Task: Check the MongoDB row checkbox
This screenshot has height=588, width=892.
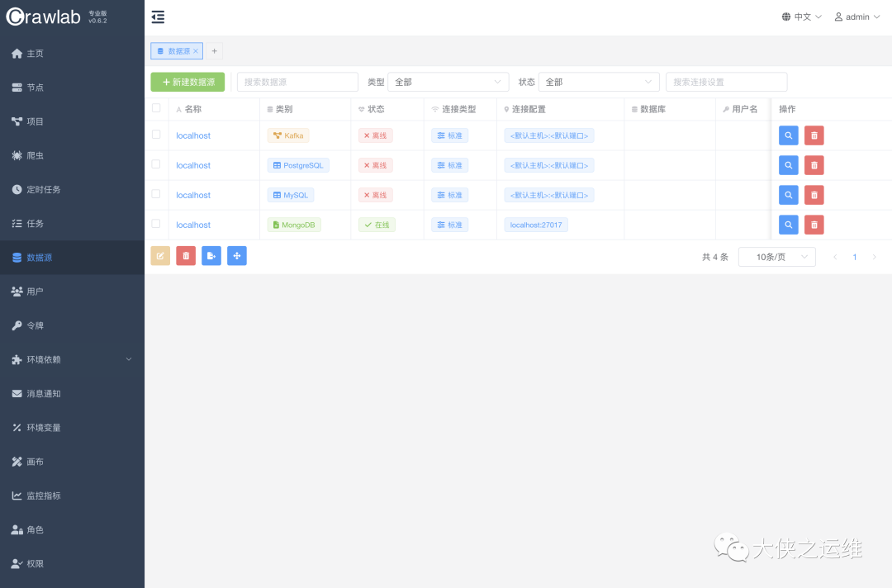Action: click(156, 224)
